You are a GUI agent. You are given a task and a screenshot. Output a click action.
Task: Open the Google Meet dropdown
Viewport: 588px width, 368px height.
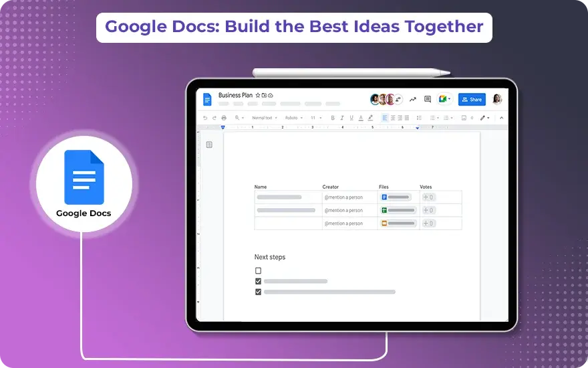point(445,99)
